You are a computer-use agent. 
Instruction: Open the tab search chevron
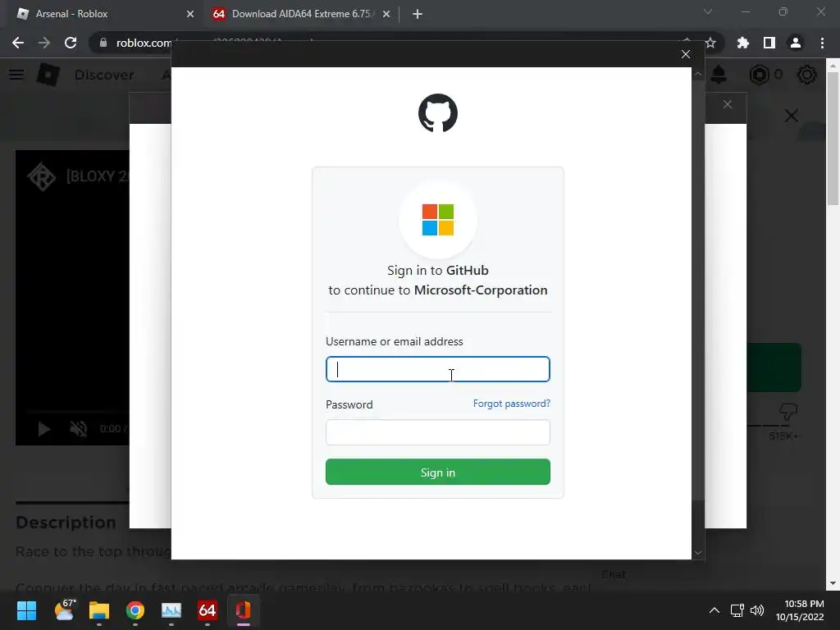pos(708,11)
